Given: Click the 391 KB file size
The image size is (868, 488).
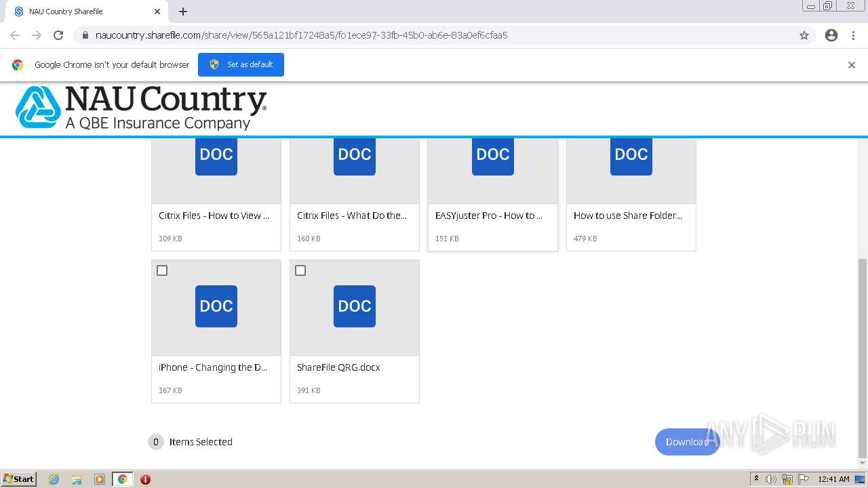Looking at the screenshot, I should [309, 390].
